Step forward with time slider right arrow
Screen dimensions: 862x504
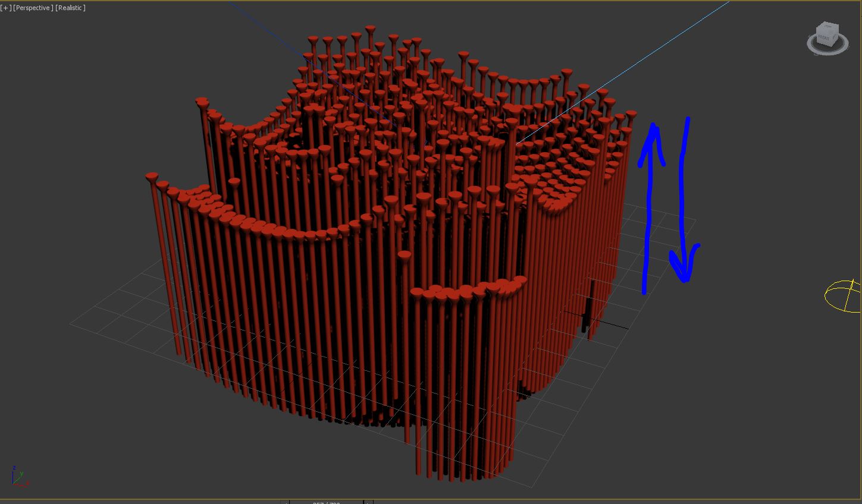click(368, 502)
